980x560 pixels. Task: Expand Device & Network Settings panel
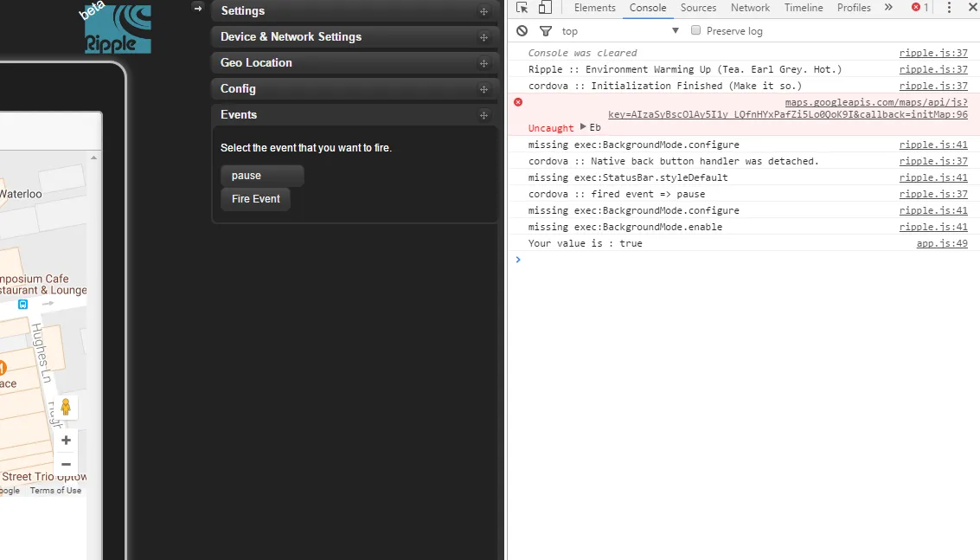click(x=355, y=37)
